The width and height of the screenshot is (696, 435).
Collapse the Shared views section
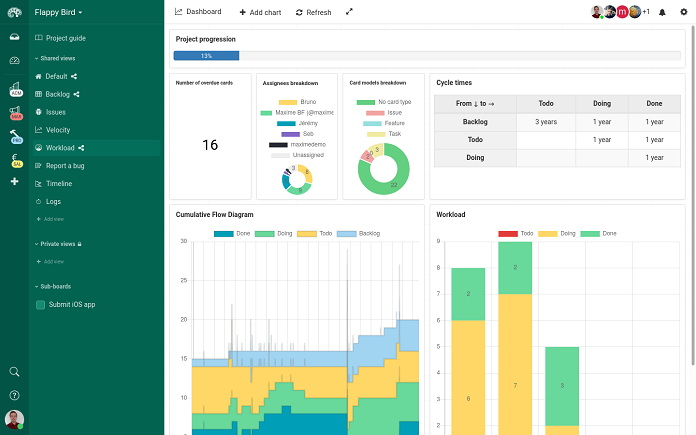point(55,58)
